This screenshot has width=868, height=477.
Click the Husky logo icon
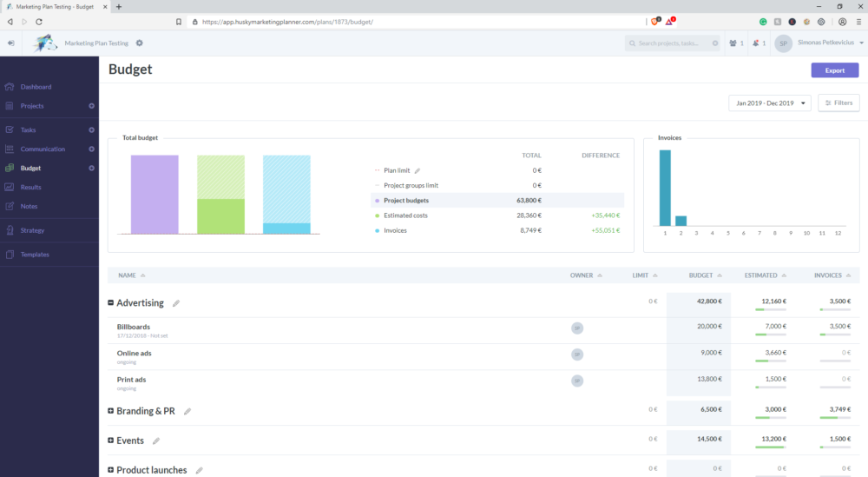click(45, 43)
